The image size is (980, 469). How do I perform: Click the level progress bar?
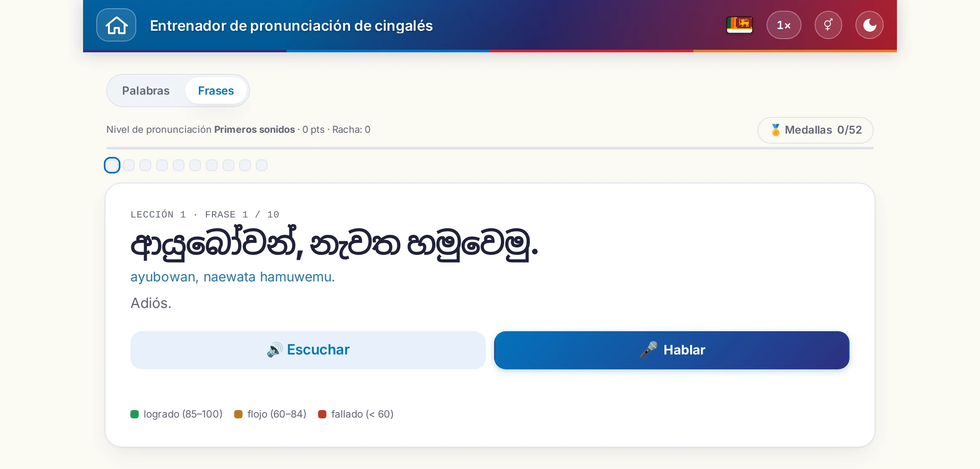[490, 148]
